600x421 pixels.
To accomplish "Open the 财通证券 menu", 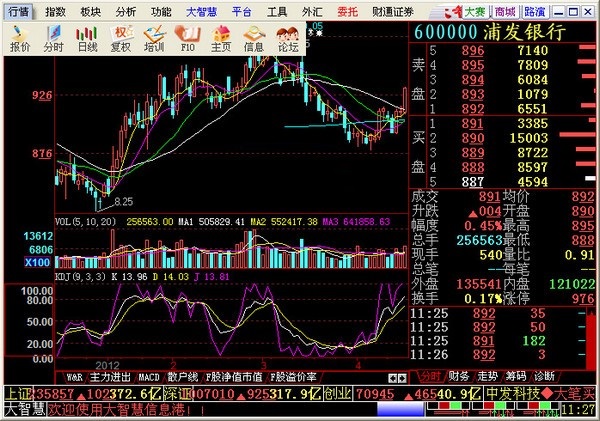I will pyautogui.click(x=393, y=12).
